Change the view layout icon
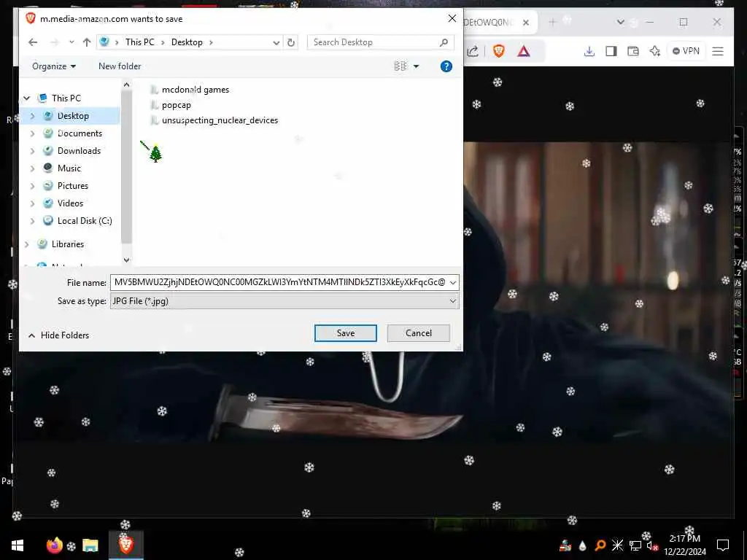 click(x=400, y=66)
